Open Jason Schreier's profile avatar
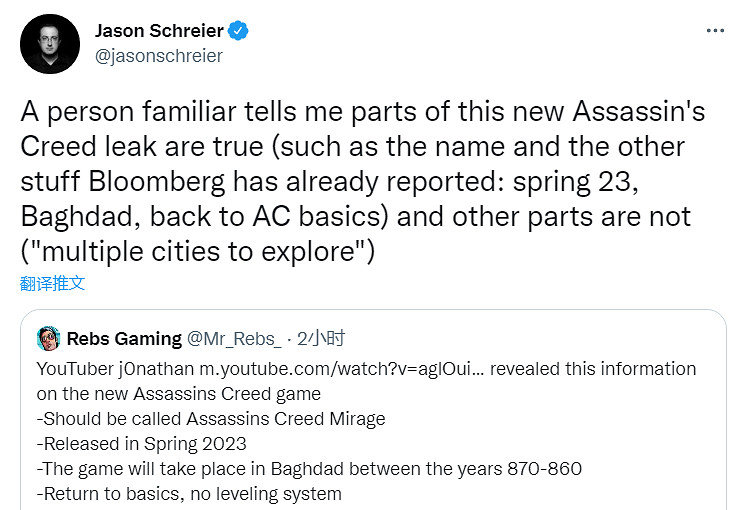 (x=46, y=42)
